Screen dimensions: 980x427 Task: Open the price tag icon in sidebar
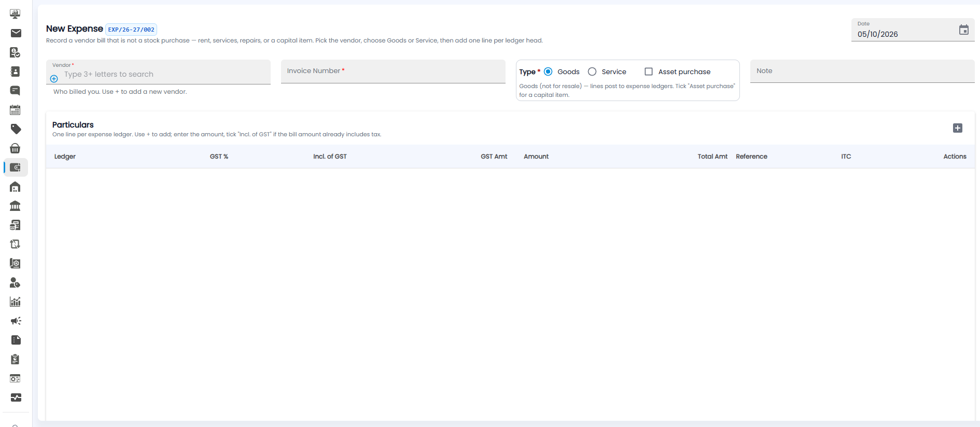[x=16, y=129]
